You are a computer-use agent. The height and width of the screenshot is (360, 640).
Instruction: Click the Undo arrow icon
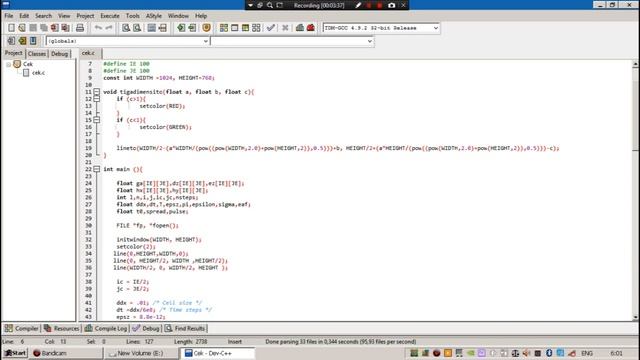tap(98, 28)
